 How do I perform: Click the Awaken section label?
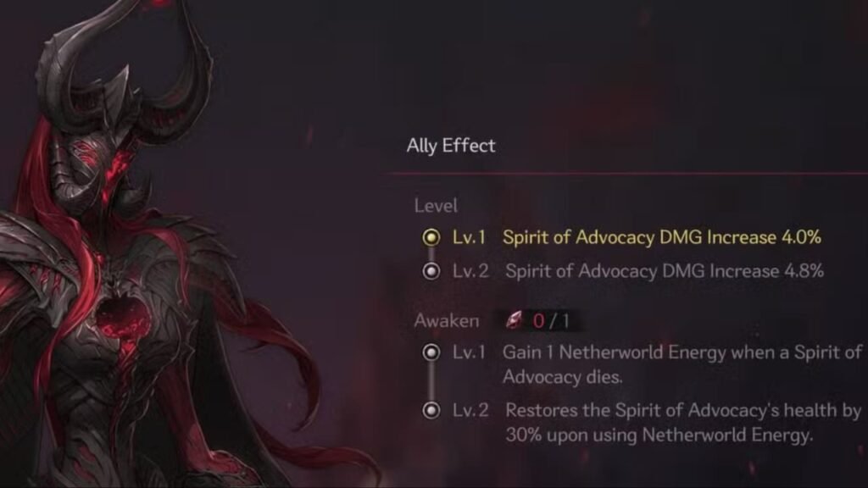click(446, 321)
